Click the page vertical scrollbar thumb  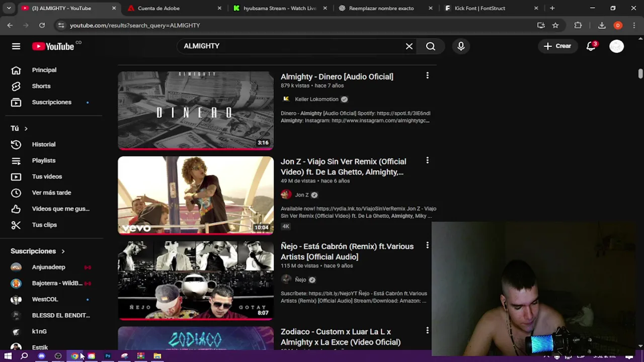click(x=640, y=73)
